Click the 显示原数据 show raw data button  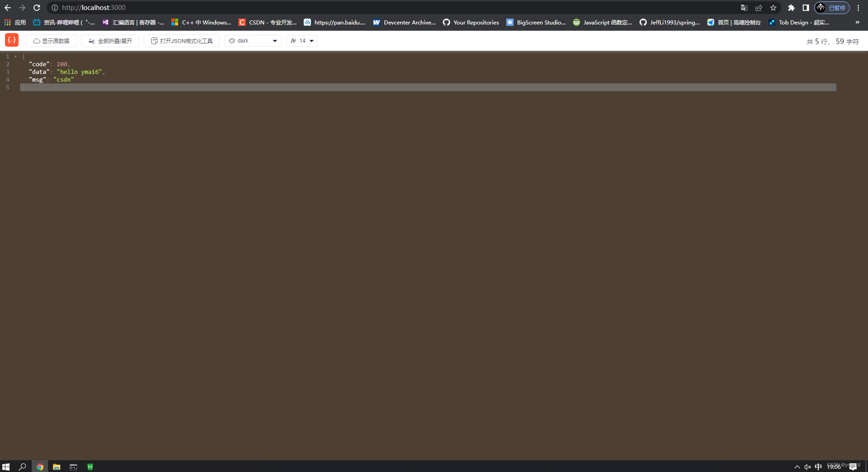coord(51,41)
